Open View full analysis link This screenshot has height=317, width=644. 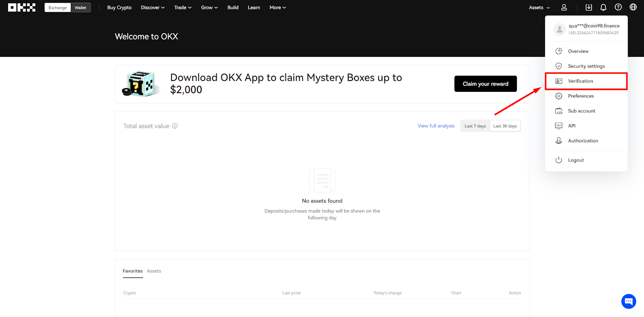click(436, 126)
